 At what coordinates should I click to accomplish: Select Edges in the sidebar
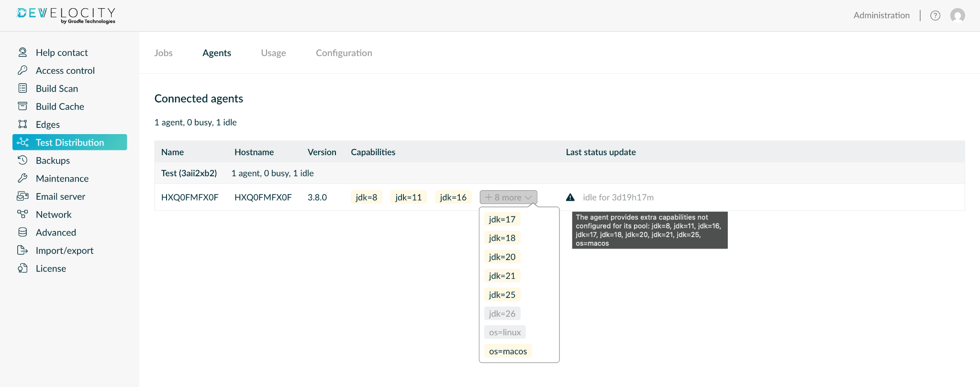point(70,125)
